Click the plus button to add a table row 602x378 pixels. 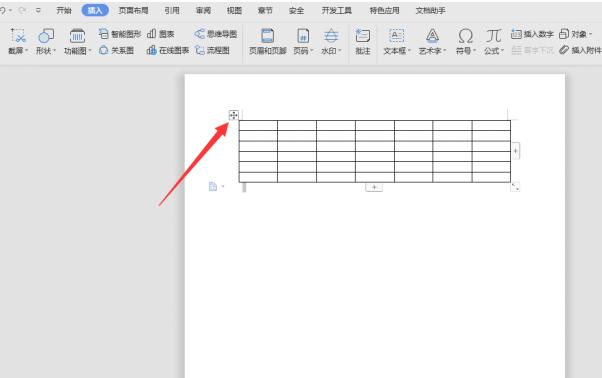click(374, 187)
